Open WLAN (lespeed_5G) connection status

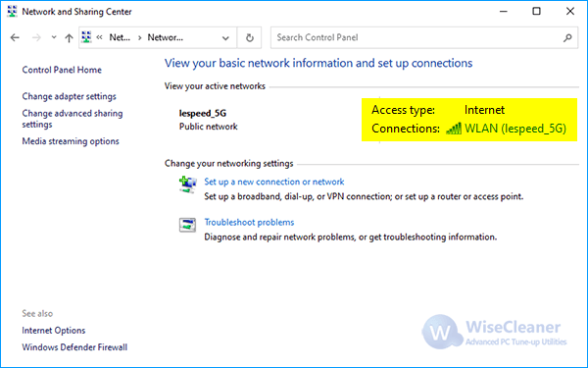pyautogui.click(x=515, y=129)
